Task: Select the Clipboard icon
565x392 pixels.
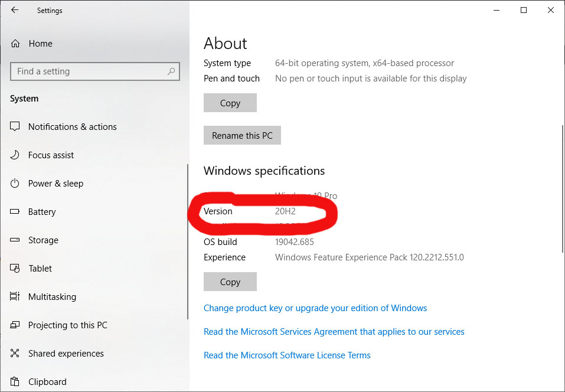Action: click(x=15, y=381)
